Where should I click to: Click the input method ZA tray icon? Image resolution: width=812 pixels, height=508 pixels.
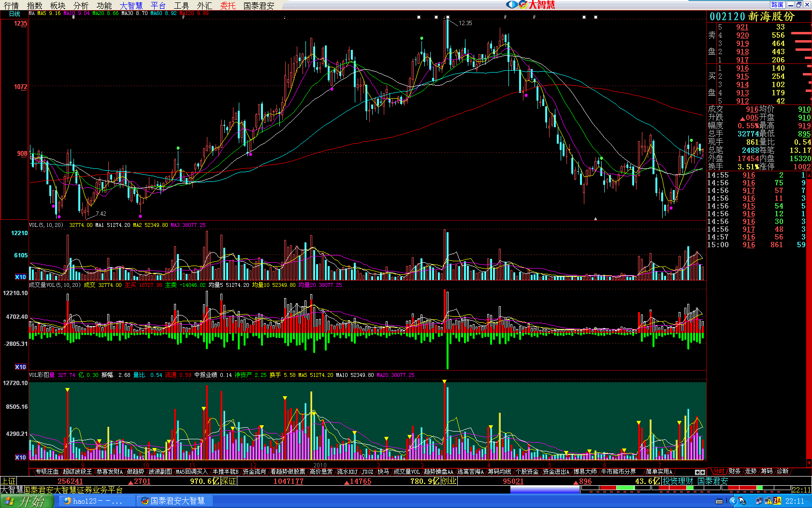[x=777, y=501]
